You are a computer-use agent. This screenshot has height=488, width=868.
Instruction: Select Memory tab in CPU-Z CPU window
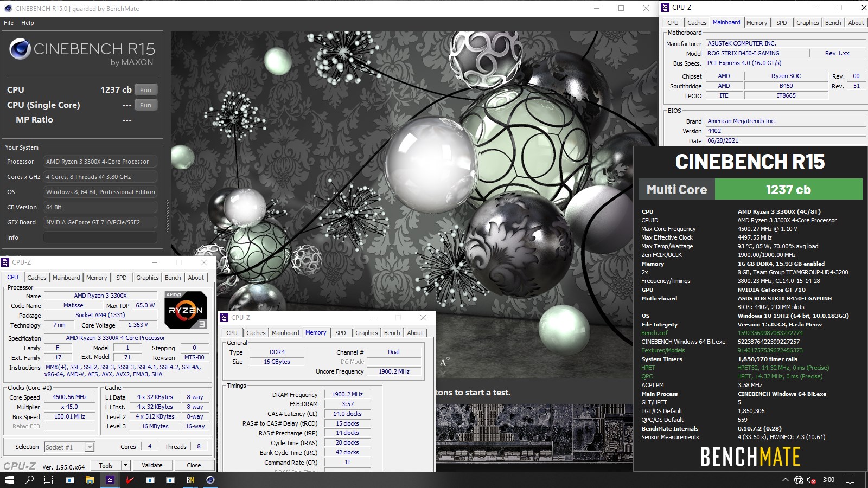97,278
